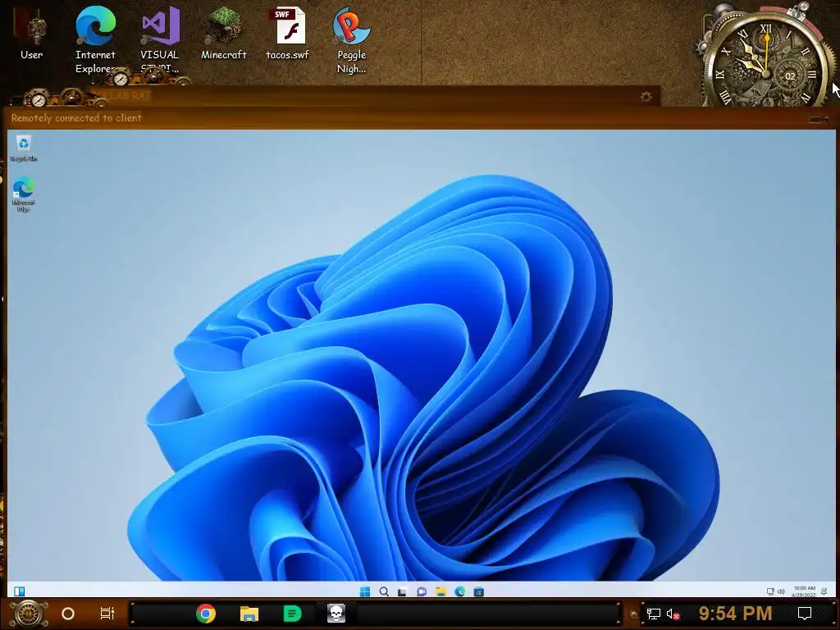Screen dimensions: 840x630
Task: Click the window control on the remote viewer title bar
Action: pos(819,120)
